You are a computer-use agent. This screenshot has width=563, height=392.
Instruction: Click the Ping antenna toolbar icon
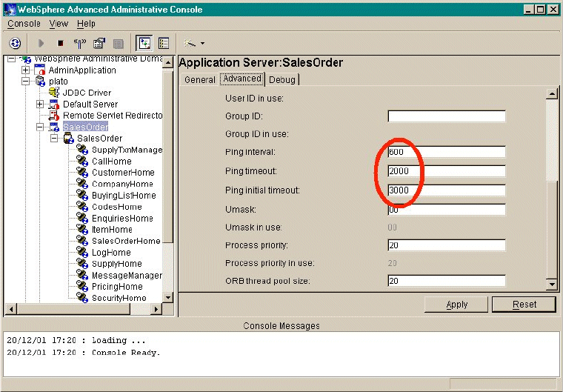coord(80,43)
